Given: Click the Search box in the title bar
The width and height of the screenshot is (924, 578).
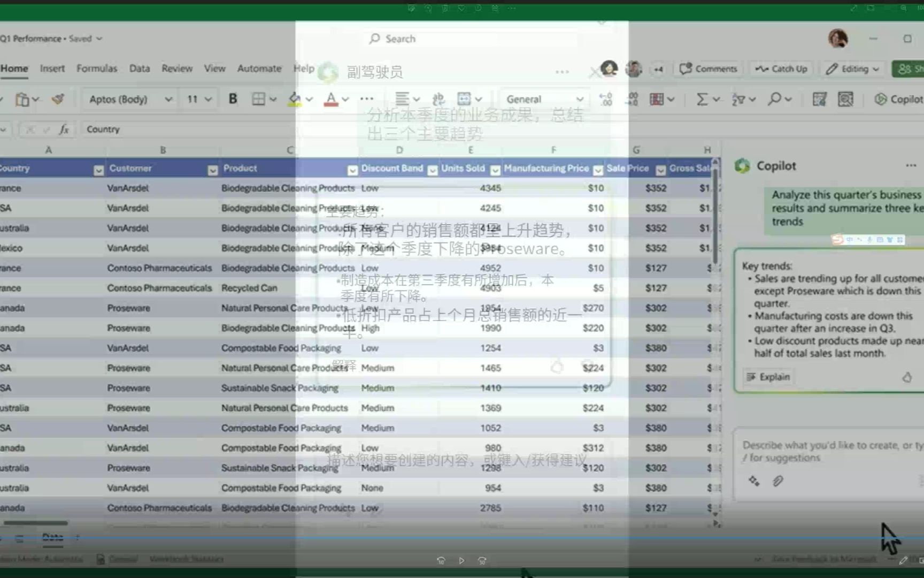Looking at the screenshot, I should pyautogui.click(x=471, y=39).
